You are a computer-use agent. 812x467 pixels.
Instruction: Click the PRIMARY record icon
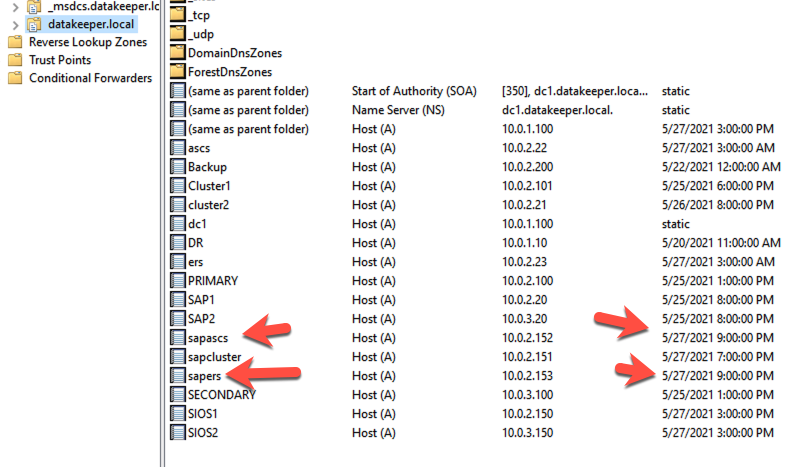pyautogui.click(x=178, y=281)
